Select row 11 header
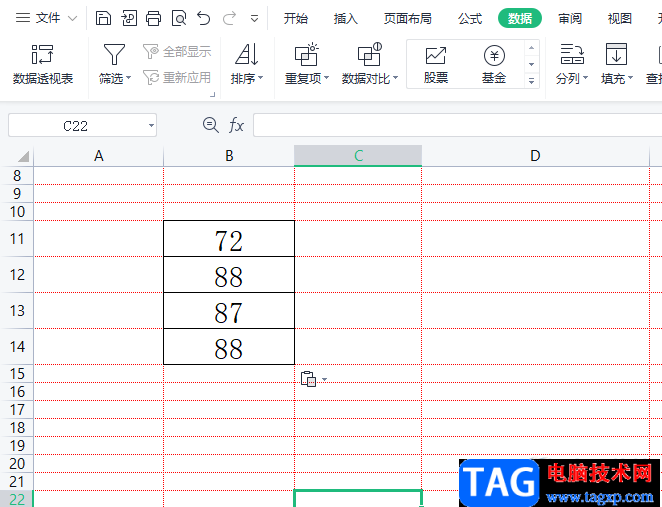 [x=17, y=239]
